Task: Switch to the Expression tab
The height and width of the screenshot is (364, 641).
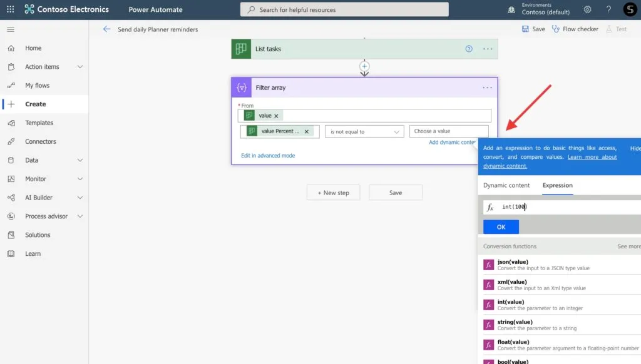Action: pos(558,185)
